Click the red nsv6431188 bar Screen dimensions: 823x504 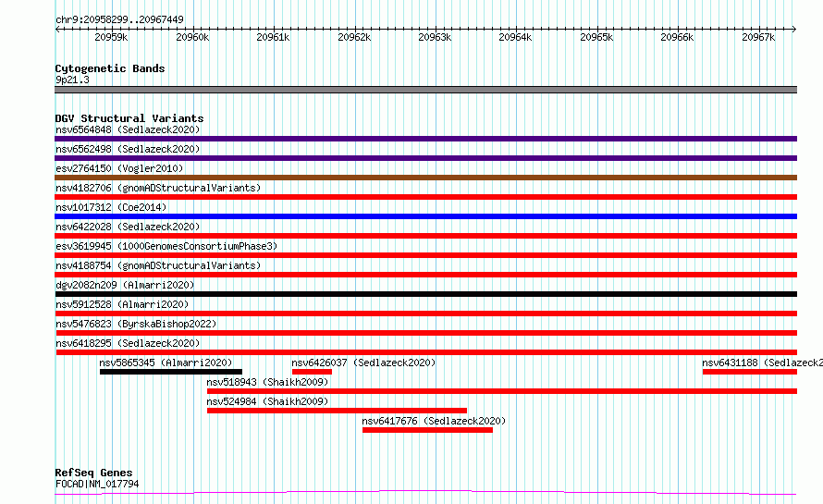(x=750, y=373)
